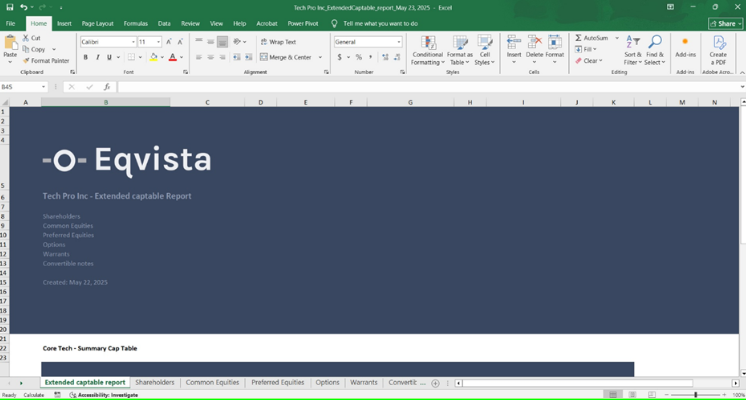Click the Paste clipboard icon
The height and width of the screenshot is (400, 746).
[10, 43]
